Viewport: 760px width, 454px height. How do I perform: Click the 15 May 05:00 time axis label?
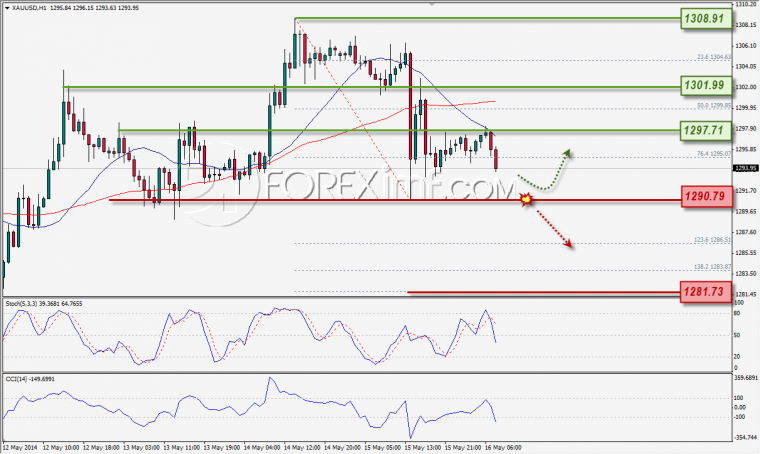(x=383, y=447)
